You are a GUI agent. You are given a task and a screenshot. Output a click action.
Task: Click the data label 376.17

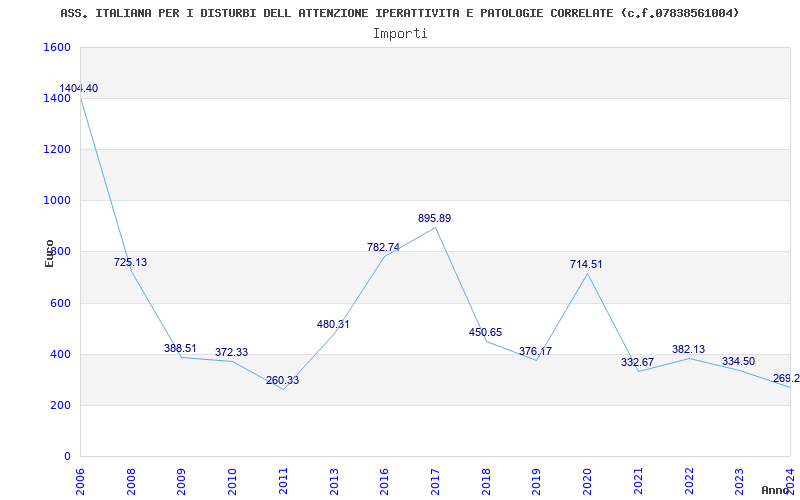pos(535,351)
